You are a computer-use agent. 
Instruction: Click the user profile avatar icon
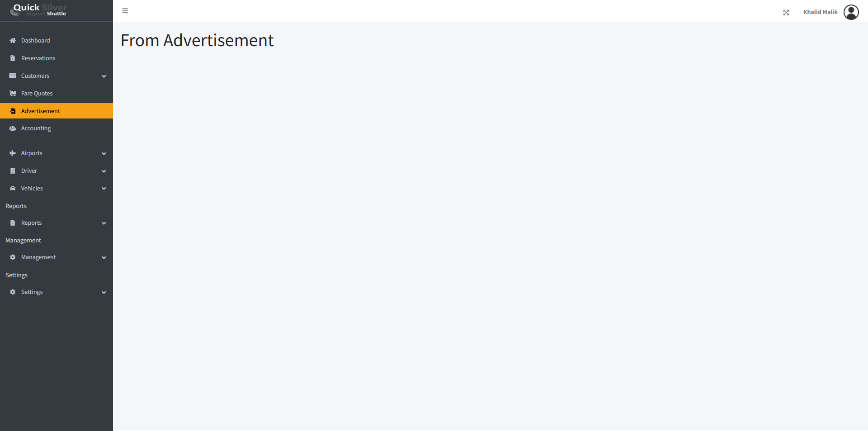coord(851,12)
